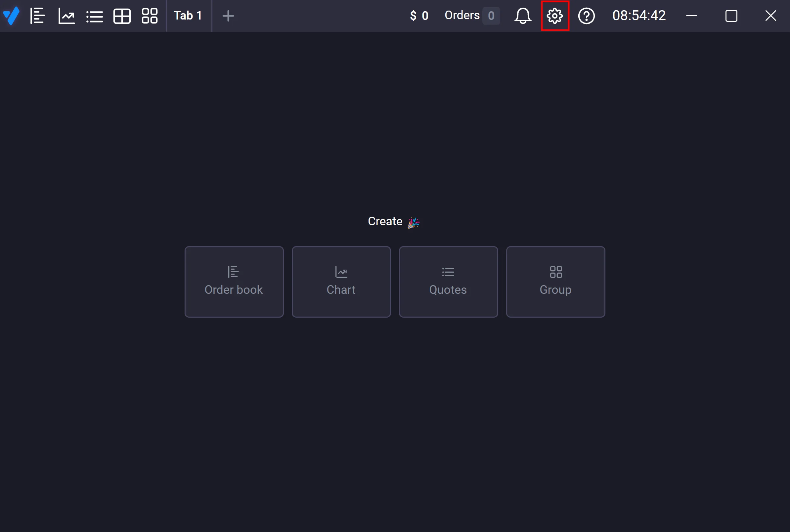The image size is (790, 532).
Task: Select Tab 1
Action: point(188,16)
